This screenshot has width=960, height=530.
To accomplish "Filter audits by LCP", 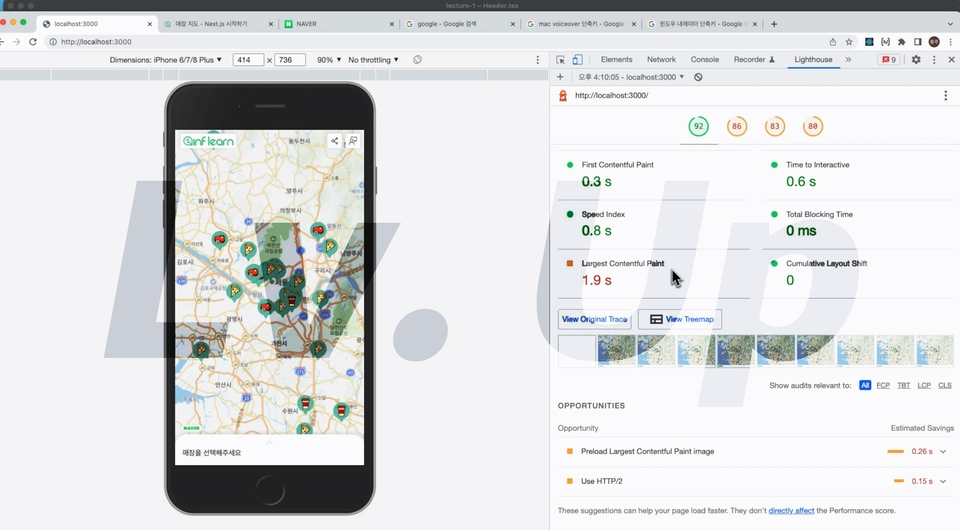I will pyautogui.click(x=924, y=386).
